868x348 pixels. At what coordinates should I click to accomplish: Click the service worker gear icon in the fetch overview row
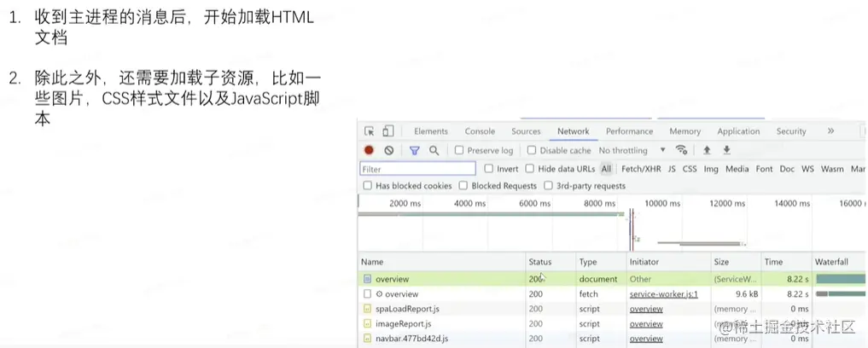point(379,293)
